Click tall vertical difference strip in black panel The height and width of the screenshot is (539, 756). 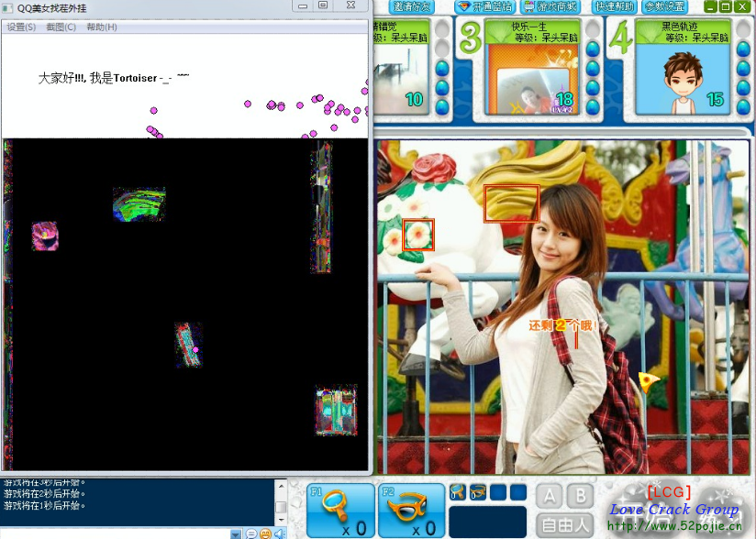pyautogui.click(x=321, y=207)
